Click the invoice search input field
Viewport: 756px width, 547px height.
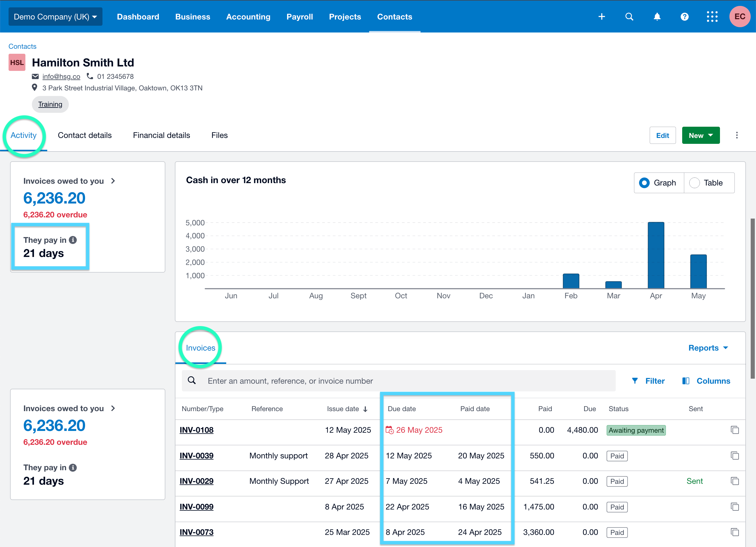tap(399, 381)
